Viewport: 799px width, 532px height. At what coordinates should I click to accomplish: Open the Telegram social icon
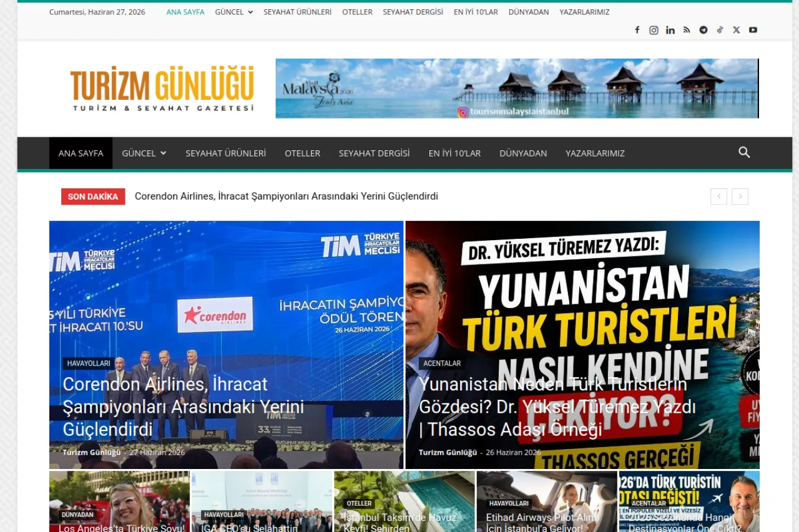coord(703,30)
